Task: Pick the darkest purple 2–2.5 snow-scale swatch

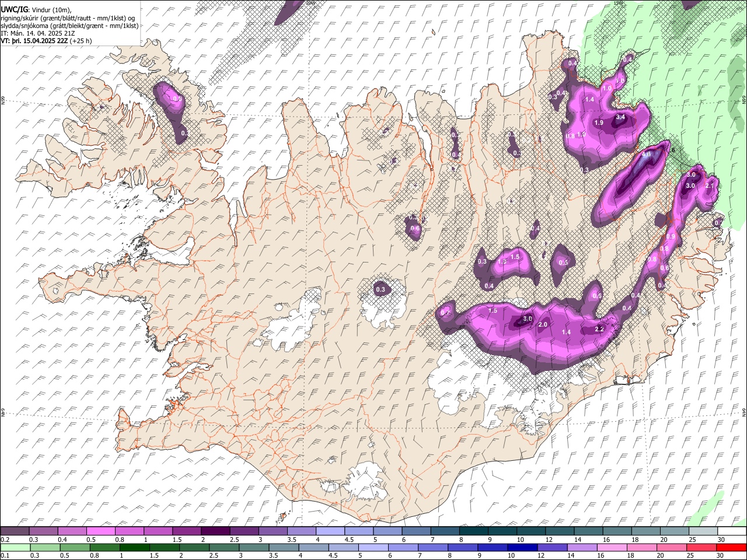Action: pos(215,531)
